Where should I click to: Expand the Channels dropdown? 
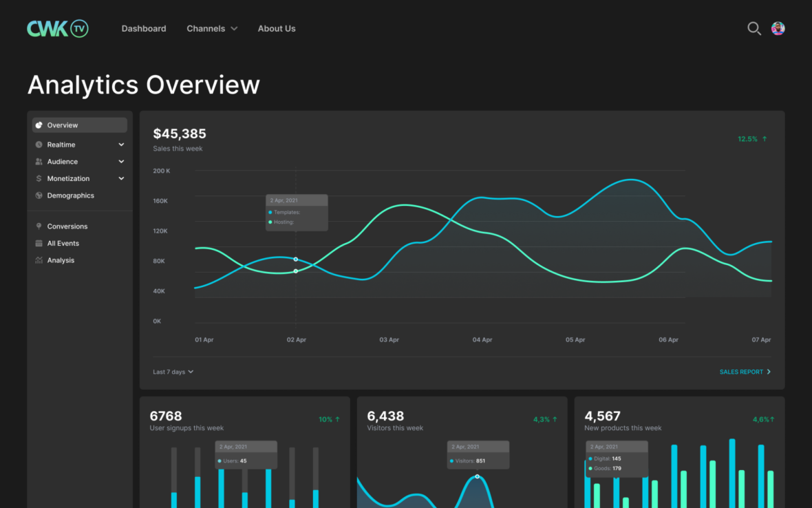click(x=212, y=28)
